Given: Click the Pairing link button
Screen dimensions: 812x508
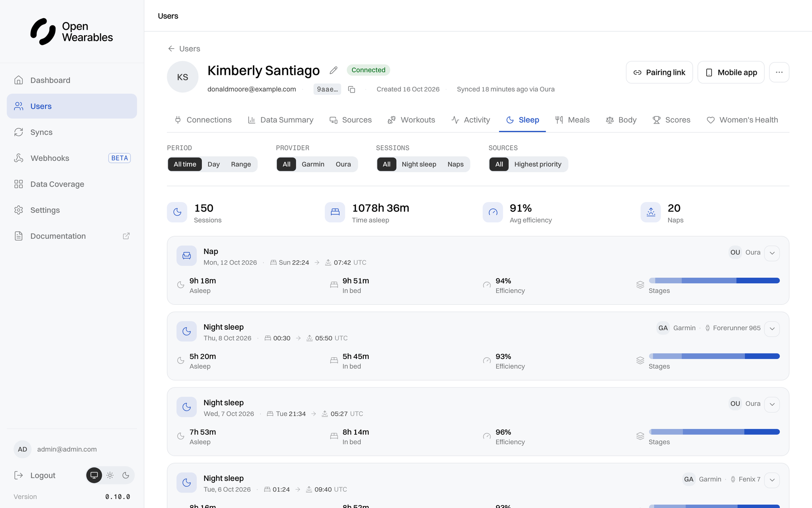Looking at the screenshot, I should click(x=659, y=72).
